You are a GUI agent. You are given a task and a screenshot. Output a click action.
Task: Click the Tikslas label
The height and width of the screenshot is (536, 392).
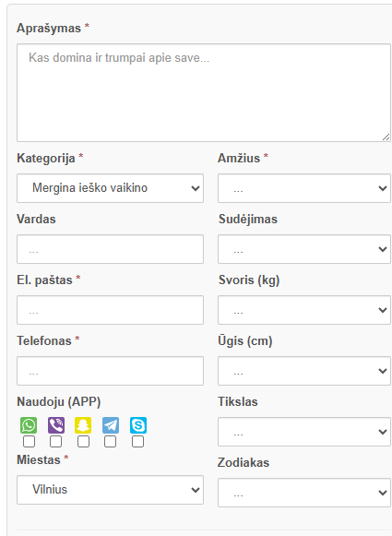pos(238,401)
